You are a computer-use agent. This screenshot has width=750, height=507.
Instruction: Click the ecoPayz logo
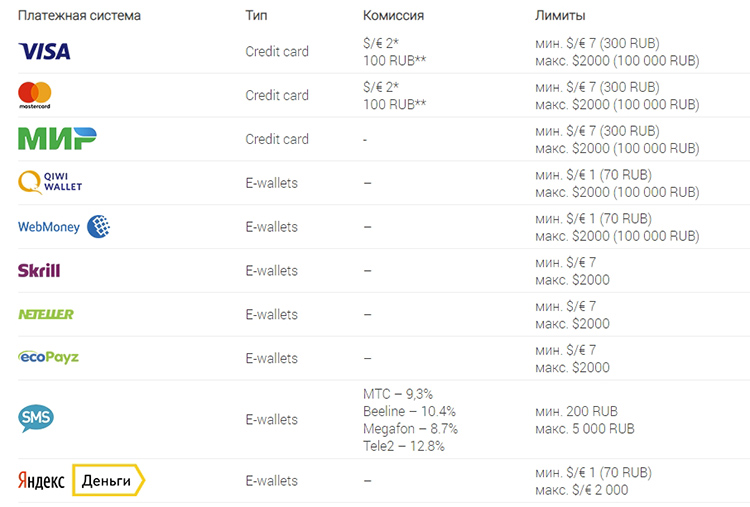tap(48, 357)
